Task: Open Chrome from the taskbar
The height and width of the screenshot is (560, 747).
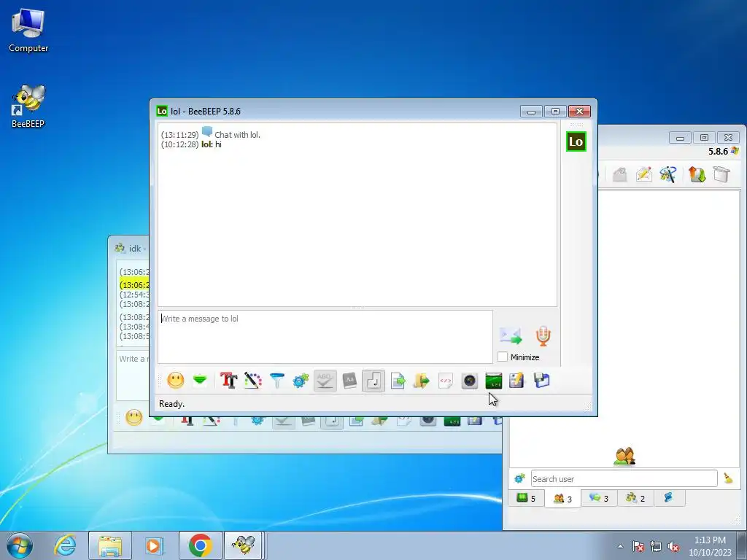Action: [x=200, y=545]
